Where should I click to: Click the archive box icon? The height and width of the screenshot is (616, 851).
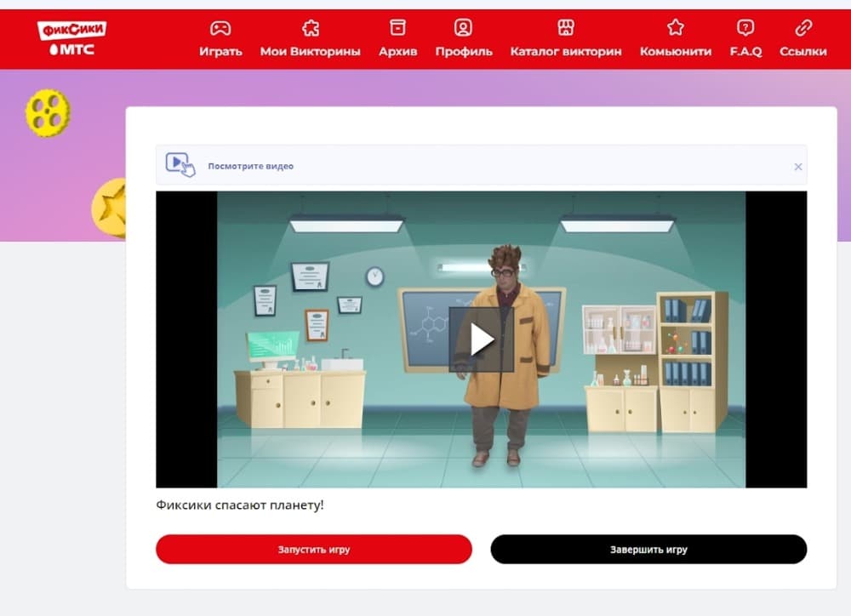[397, 27]
